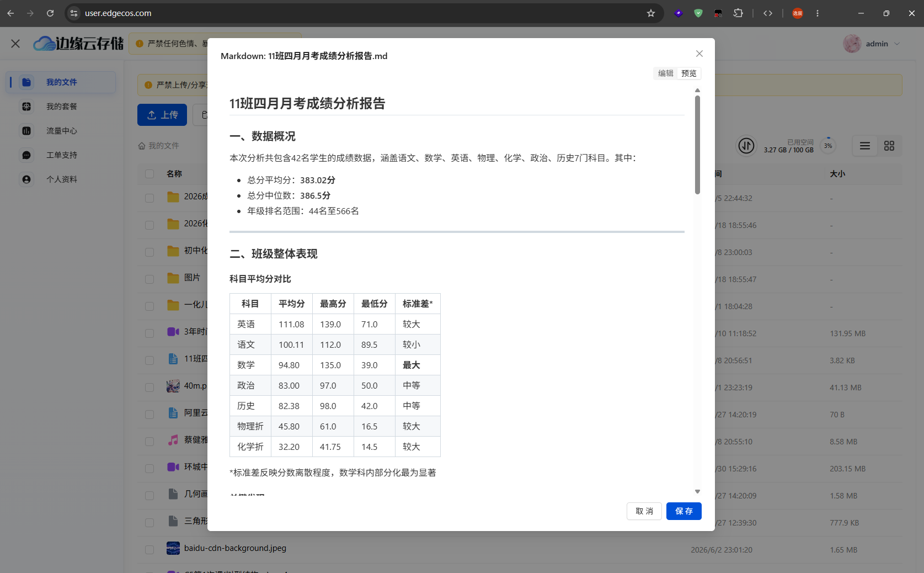The image size is (924, 573).
Task: Check the box for the 初中化 folder
Action: point(149,252)
